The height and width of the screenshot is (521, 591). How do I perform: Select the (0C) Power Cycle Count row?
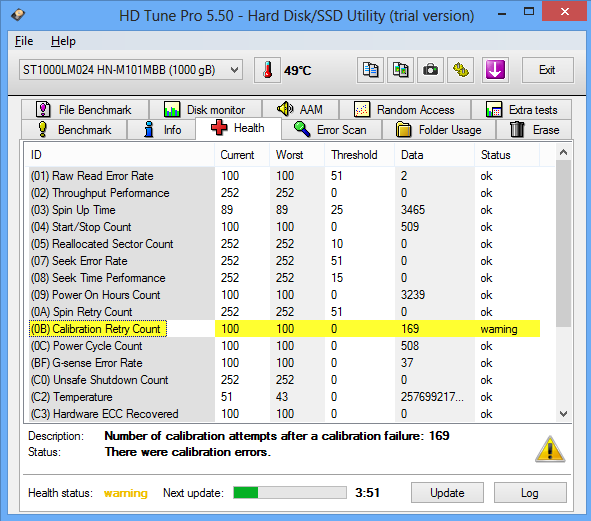285,346
